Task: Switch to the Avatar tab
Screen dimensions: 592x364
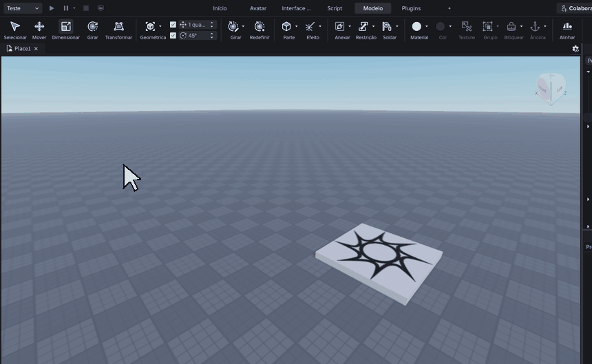Action: [258, 8]
